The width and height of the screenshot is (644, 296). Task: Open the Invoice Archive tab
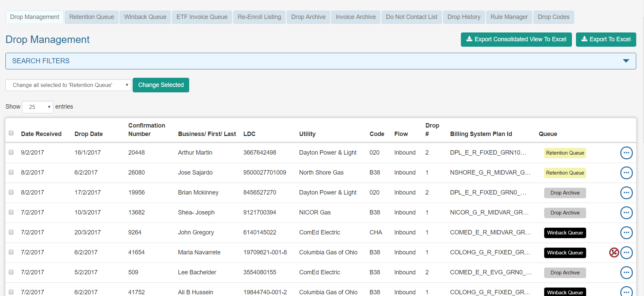click(356, 17)
